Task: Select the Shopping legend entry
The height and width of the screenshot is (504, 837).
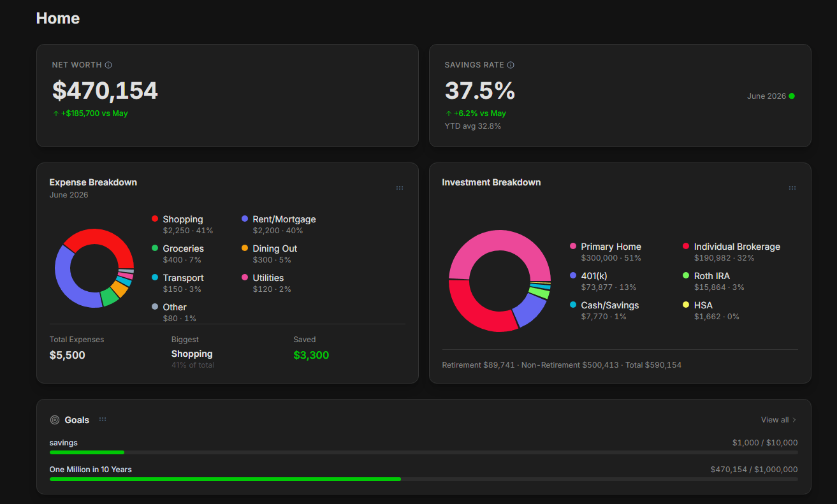Action: click(x=182, y=224)
